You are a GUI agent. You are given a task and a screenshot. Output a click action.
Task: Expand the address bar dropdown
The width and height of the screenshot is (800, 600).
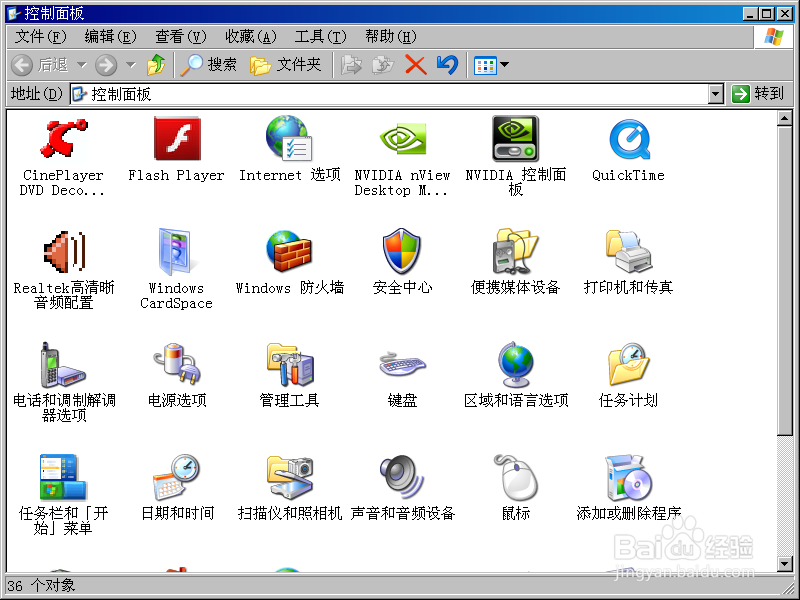click(716, 94)
